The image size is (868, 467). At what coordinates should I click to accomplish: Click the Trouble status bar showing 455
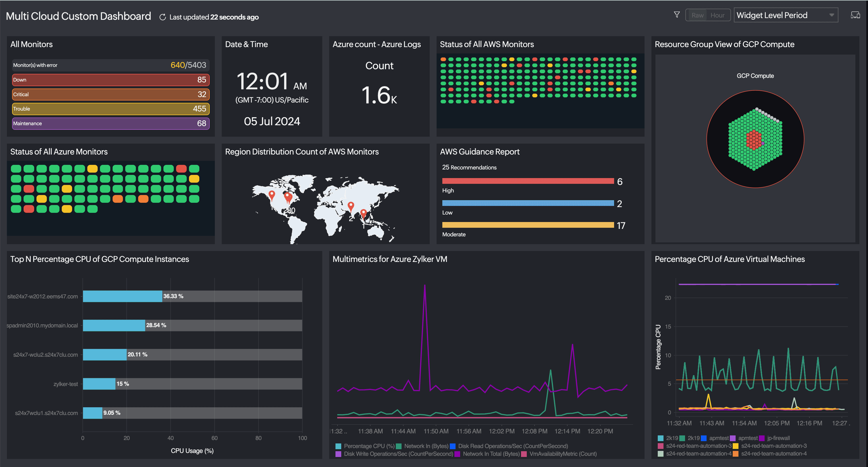point(111,109)
